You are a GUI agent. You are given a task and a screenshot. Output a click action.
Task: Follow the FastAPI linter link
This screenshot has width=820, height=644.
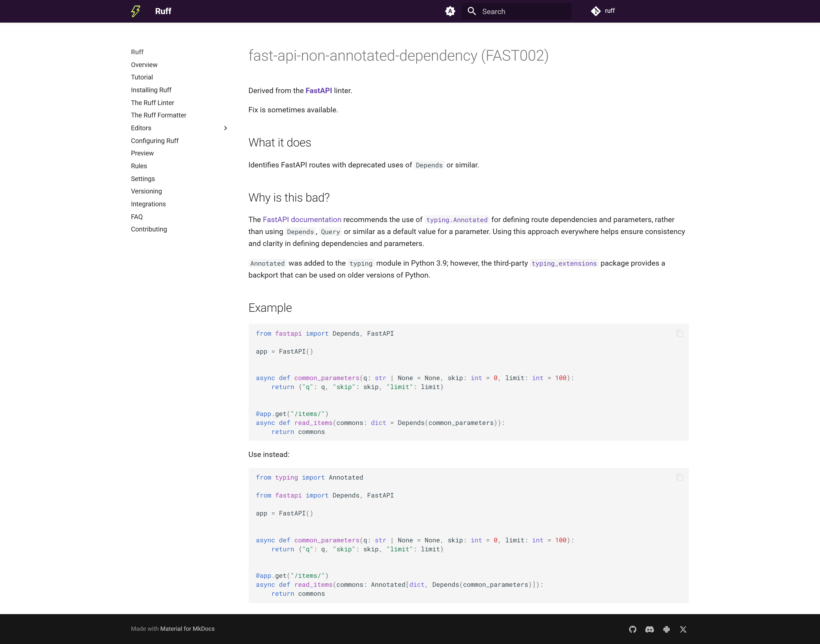319,91
